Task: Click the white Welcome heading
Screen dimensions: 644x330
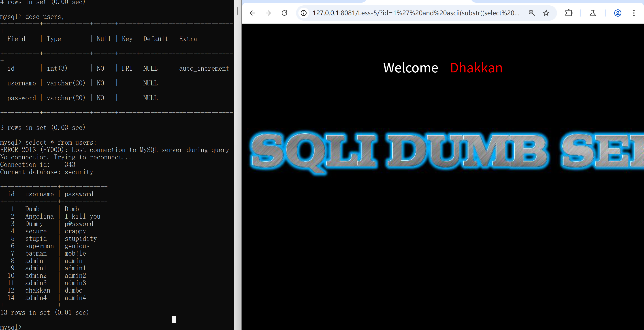Action: [411, 68]
